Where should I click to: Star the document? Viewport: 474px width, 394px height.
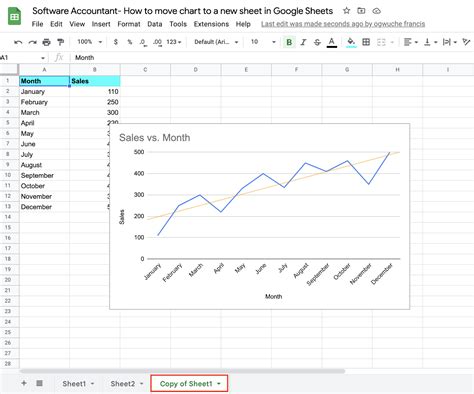(347, 11)
